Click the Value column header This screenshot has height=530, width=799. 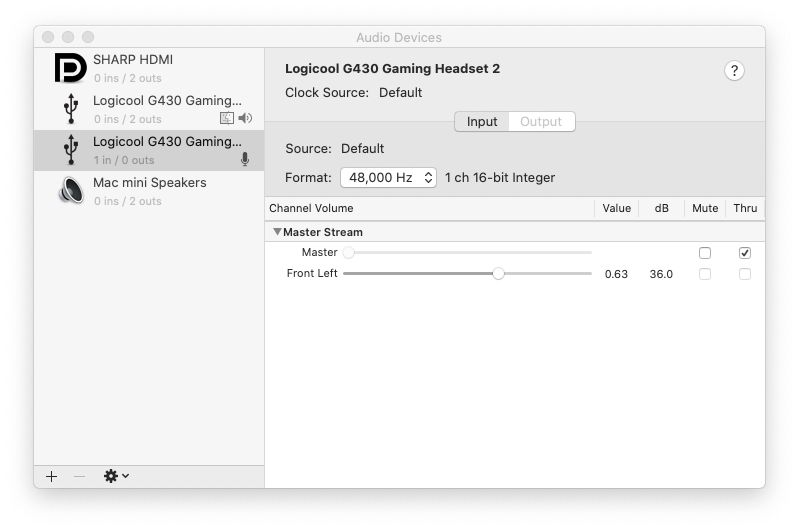[617, 208]
